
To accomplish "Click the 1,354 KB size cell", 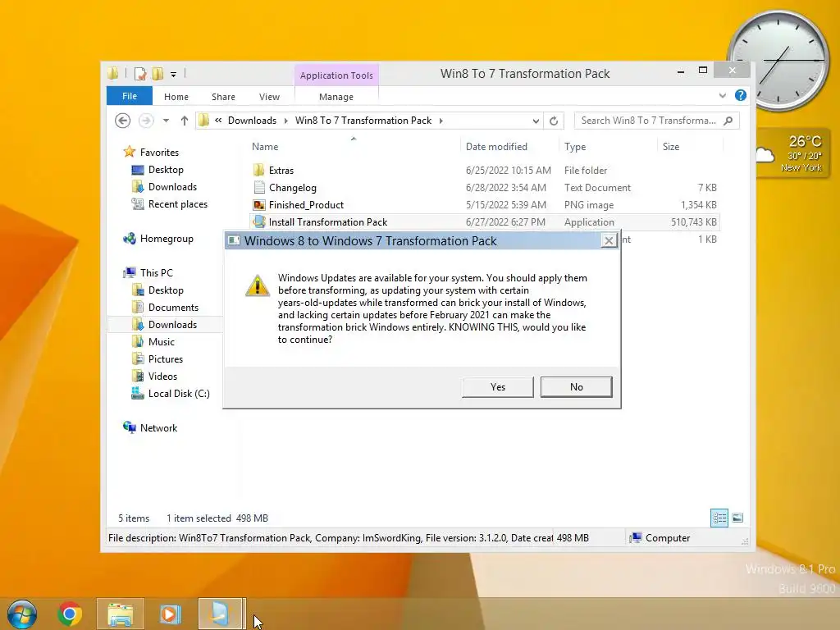I will tap(699, 204).
